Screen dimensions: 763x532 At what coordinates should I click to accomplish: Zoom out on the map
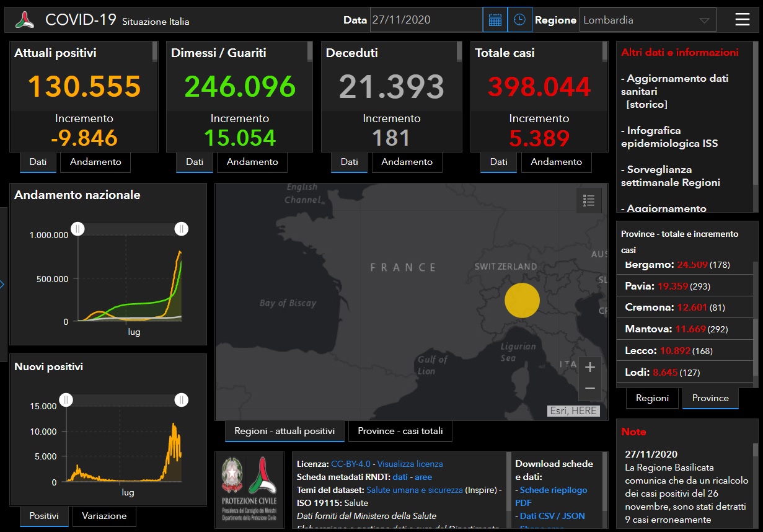pyautogui.click(x=589, y=389)
